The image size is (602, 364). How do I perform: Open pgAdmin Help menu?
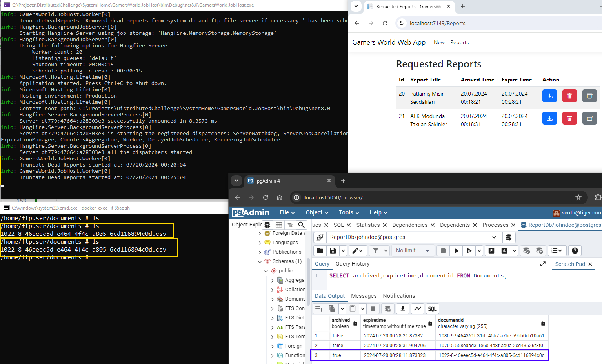pyautogui.click(x=378, y=212)
